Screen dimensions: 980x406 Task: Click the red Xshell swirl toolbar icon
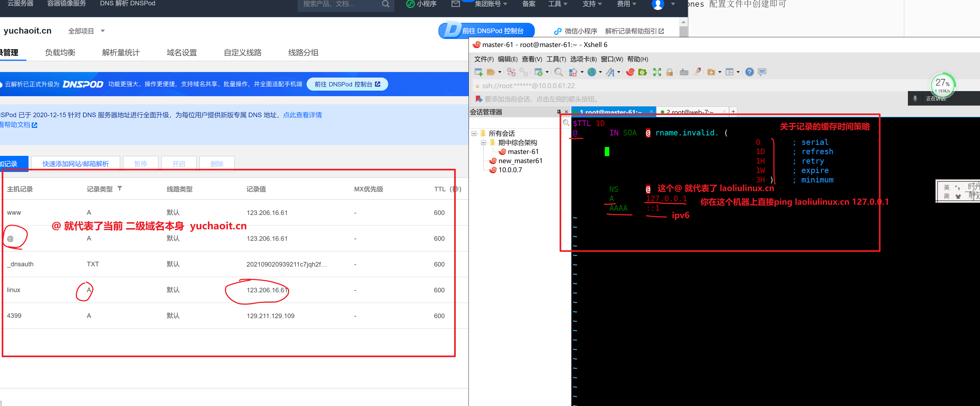tap(630, 72)
